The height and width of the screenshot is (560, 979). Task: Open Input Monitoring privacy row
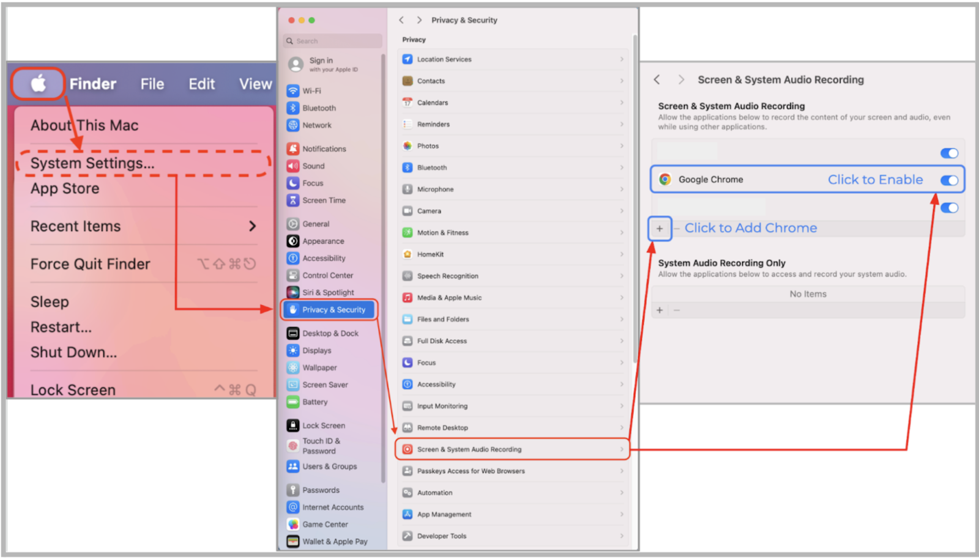[x=513, y=406]
